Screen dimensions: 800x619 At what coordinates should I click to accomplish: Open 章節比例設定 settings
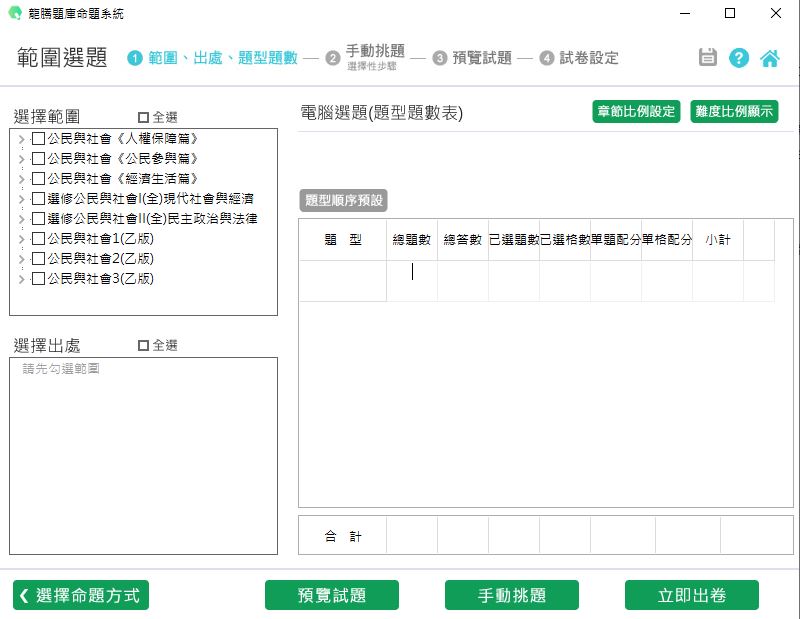click(636, 111)
